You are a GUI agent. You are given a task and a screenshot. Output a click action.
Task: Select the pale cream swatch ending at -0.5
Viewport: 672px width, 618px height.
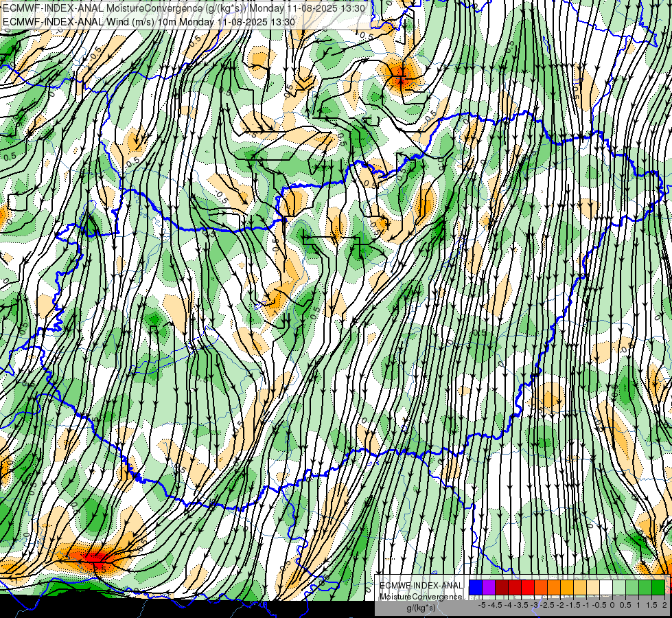pos(593,588)
